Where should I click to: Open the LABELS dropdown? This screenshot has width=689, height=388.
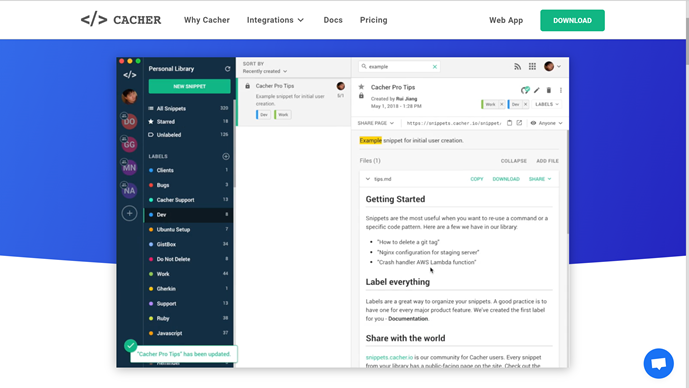tap(547, 104)
